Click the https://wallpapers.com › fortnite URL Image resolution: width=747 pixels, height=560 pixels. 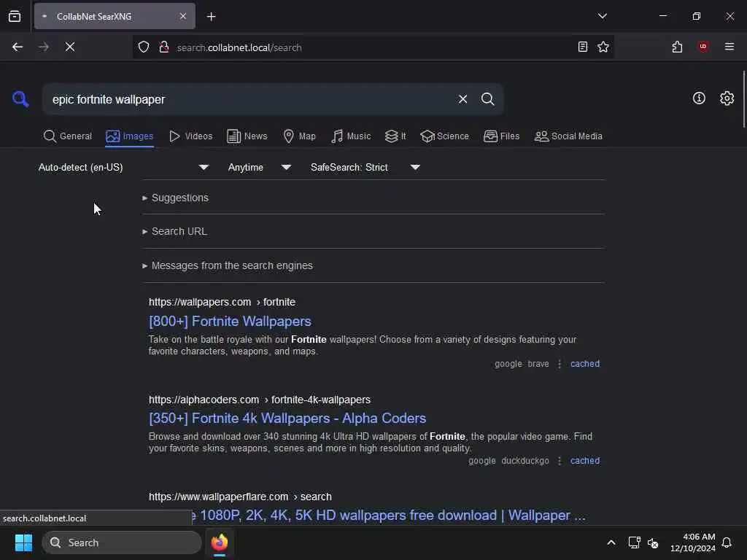222,302
